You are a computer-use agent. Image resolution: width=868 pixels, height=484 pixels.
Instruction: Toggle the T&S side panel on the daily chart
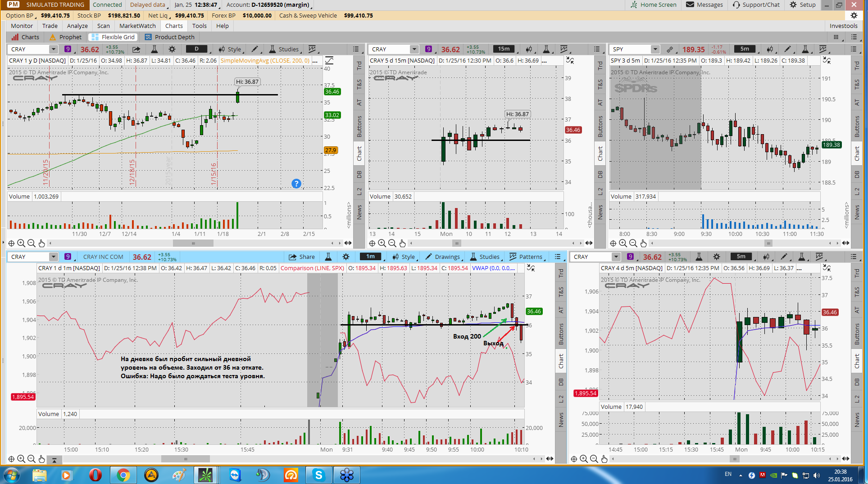click(359, 84)
